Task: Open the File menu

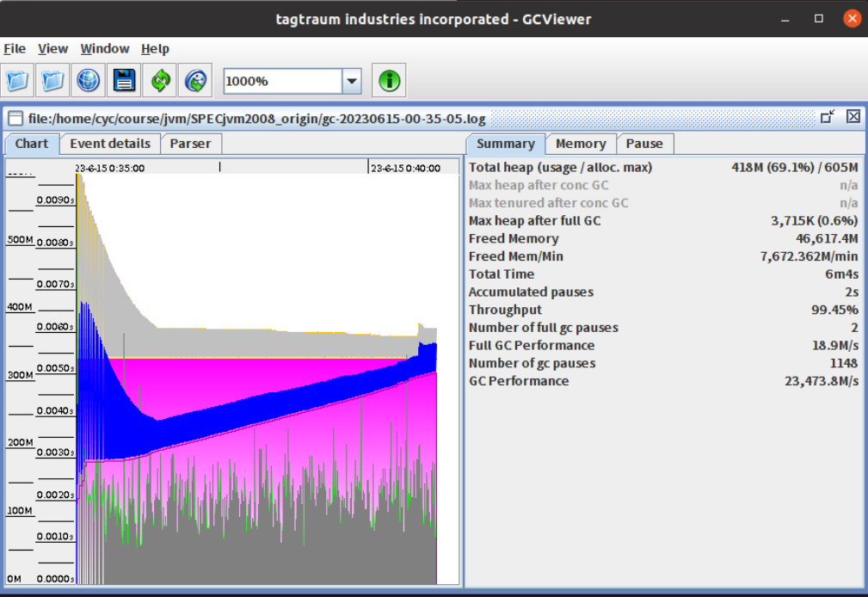Action: point(15,49)
